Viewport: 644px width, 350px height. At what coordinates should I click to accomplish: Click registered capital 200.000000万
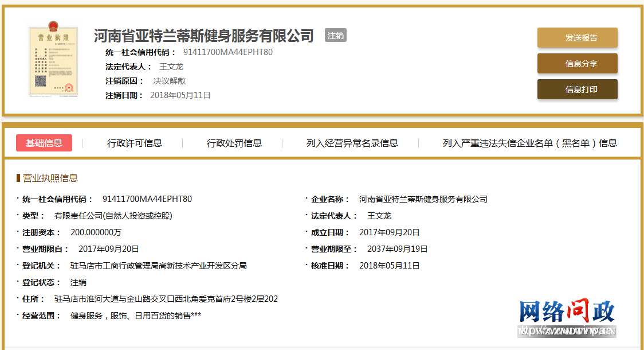click(96, 232)
